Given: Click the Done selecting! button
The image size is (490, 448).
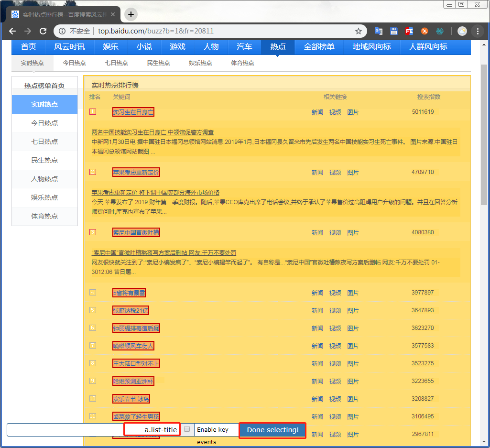Looking at the screenshot, I should 272,430.
